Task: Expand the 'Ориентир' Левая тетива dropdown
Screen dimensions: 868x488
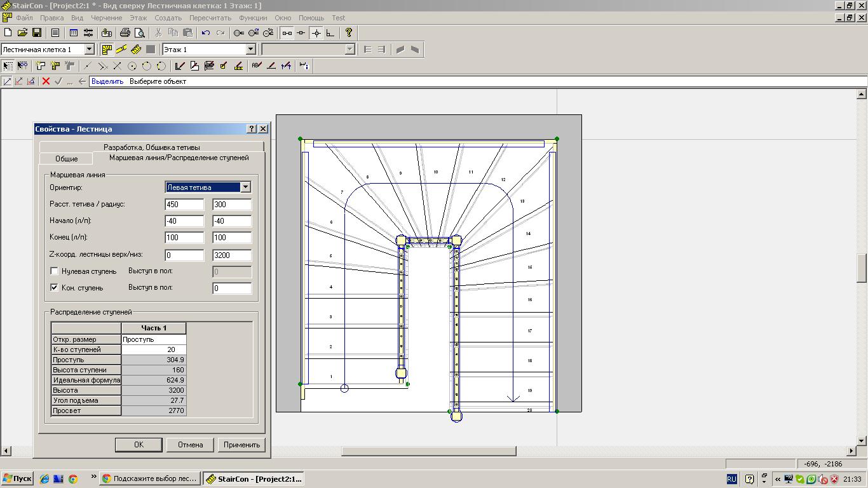Action: point(245,187)
